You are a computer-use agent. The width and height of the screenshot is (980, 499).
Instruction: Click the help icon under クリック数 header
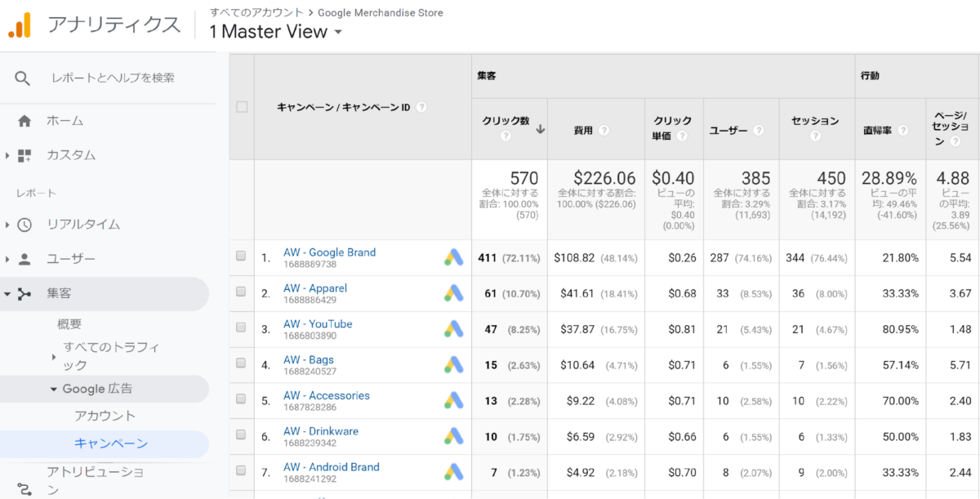pyautogui.click(x=506, y=136)
